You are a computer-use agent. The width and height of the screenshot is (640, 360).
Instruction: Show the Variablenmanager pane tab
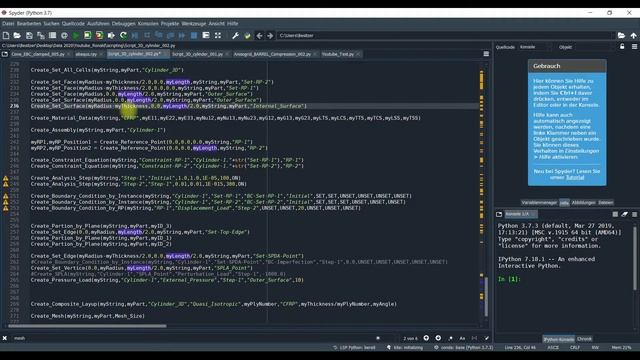(539, 202)
